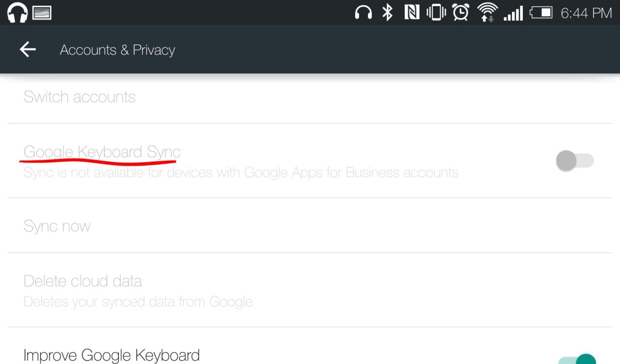Tap the back arrow icon

[28, 50]
